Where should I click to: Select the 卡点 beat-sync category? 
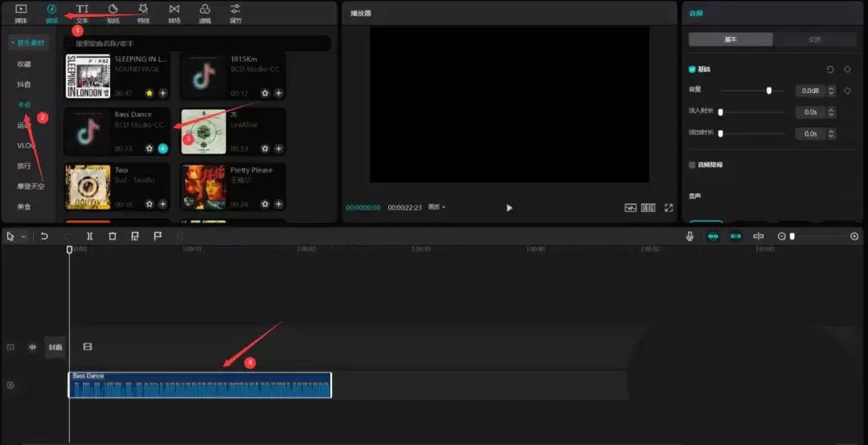pyautogui.click(x=24, y=104)
